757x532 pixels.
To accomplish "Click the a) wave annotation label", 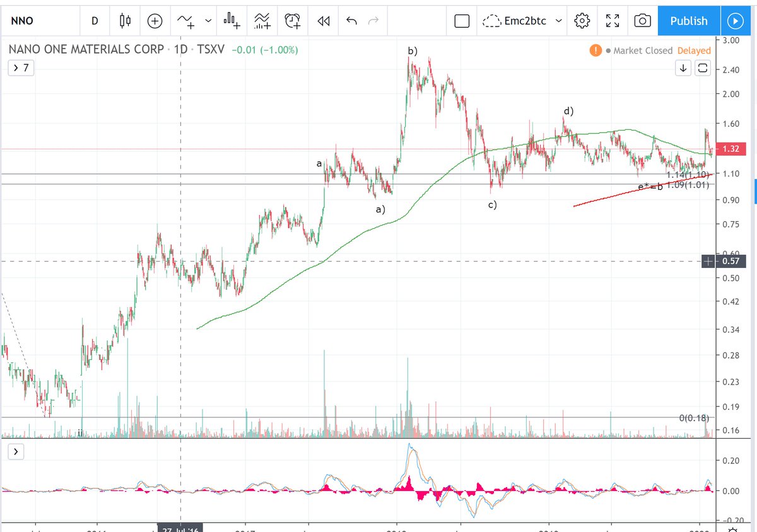I will point(380,209).
